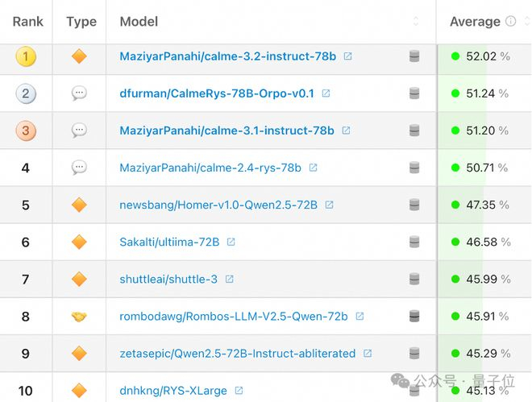
Task: Click the Type column header
Action: pyautogui.click(x=81, y=22)
